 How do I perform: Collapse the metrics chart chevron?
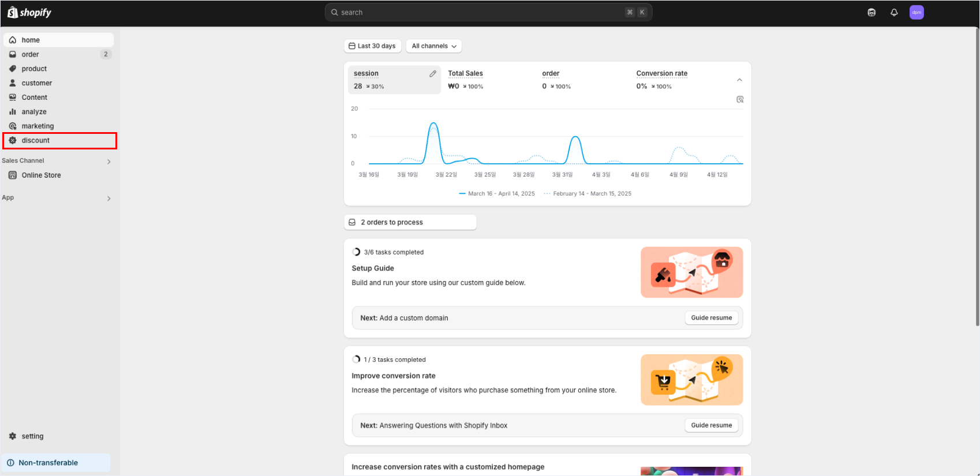tap(739, 80)
